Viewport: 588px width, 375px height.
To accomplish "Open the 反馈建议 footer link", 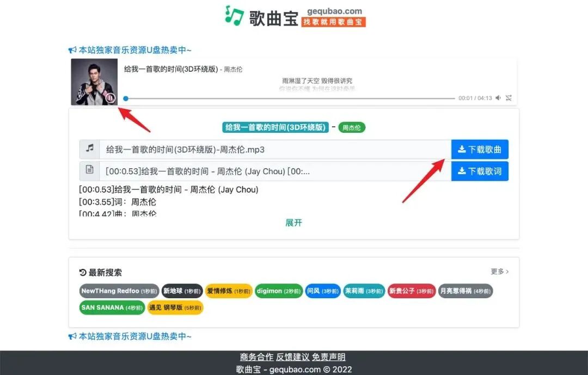I will (293, 357).
